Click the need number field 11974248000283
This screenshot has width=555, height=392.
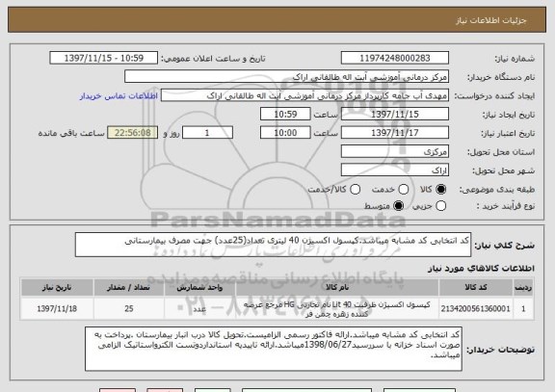tap(395, 58)
